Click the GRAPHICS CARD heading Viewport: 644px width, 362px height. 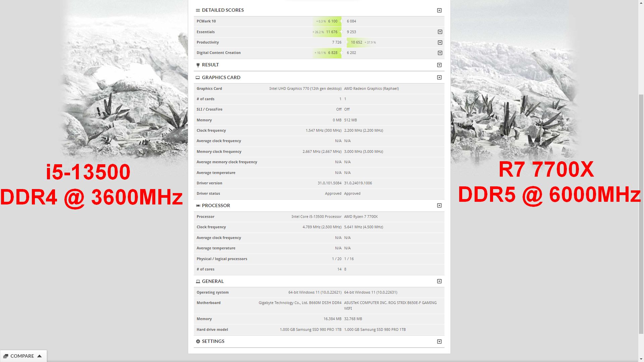(x=221, y=77)
